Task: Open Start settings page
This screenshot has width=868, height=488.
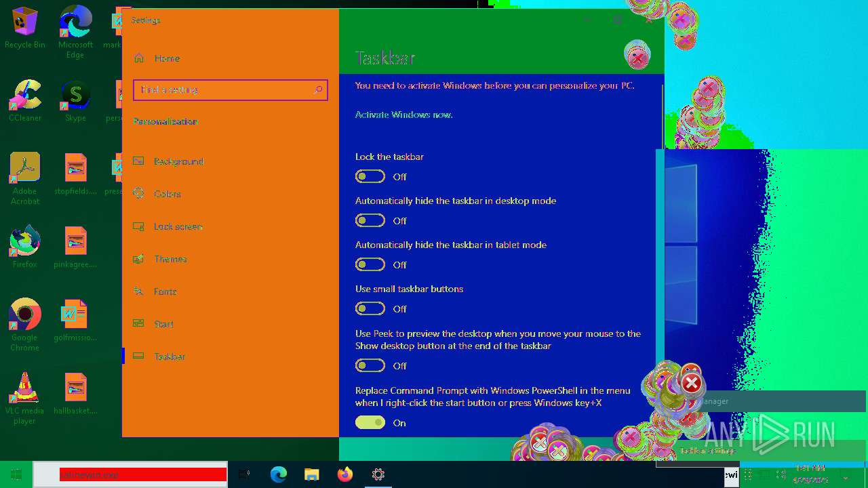Action: (231, 324)
